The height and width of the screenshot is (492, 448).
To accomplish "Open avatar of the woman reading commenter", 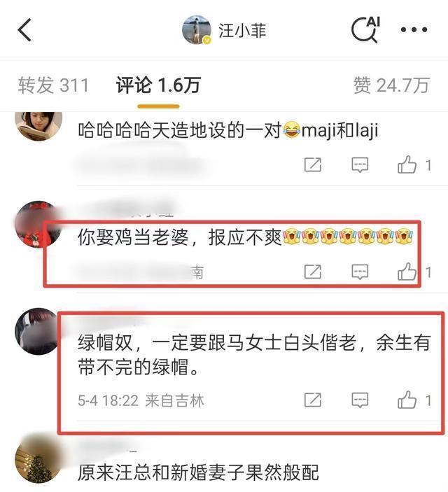I will pos(38,125).
